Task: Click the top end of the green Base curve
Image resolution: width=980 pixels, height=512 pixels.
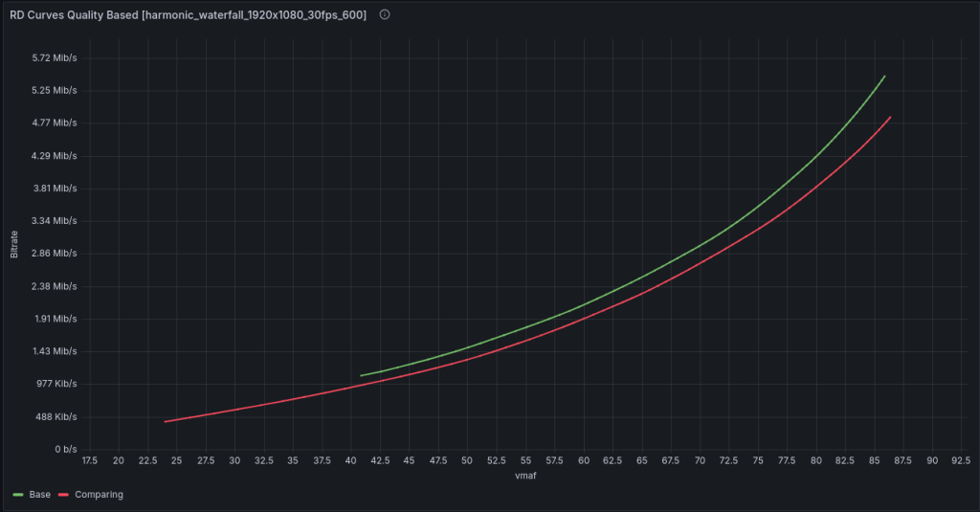Action: 884,76
